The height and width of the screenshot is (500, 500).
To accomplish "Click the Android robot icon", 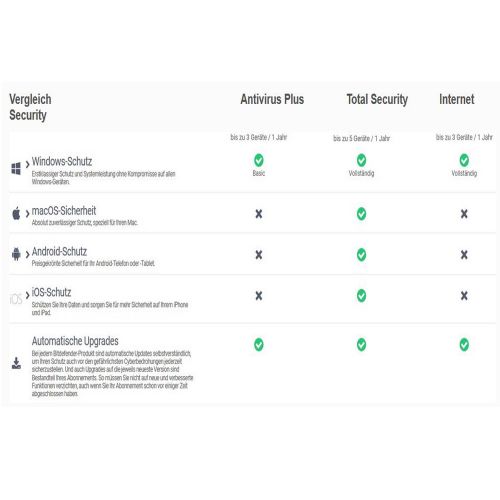I will (x=16, y=254).
